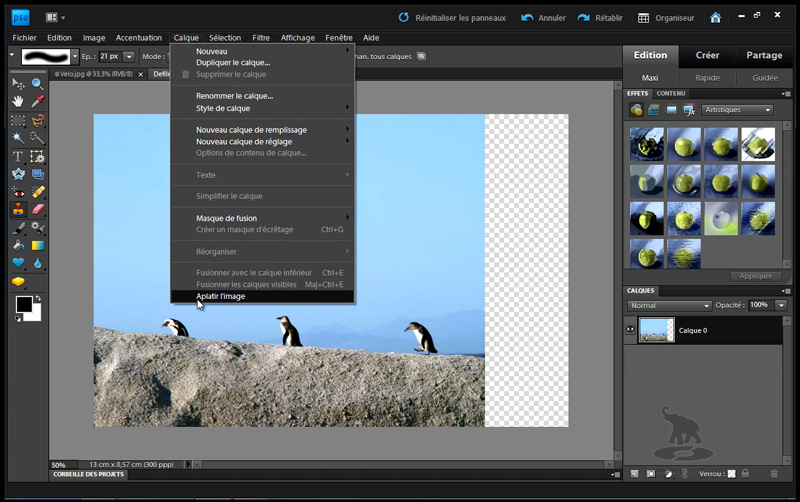Show Layer Styles in Effets panel
The height and width of the screenshot is (502, 800).
[x=654, y=110]
